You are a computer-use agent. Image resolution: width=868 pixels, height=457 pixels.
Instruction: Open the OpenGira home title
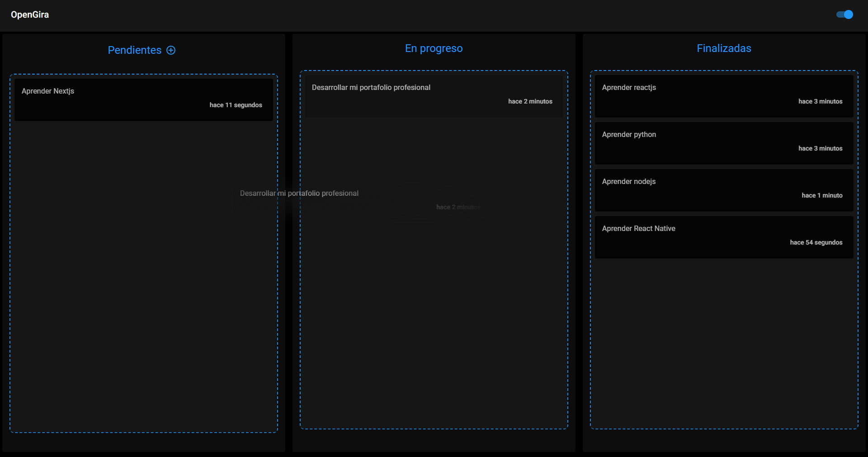[30, 14]
